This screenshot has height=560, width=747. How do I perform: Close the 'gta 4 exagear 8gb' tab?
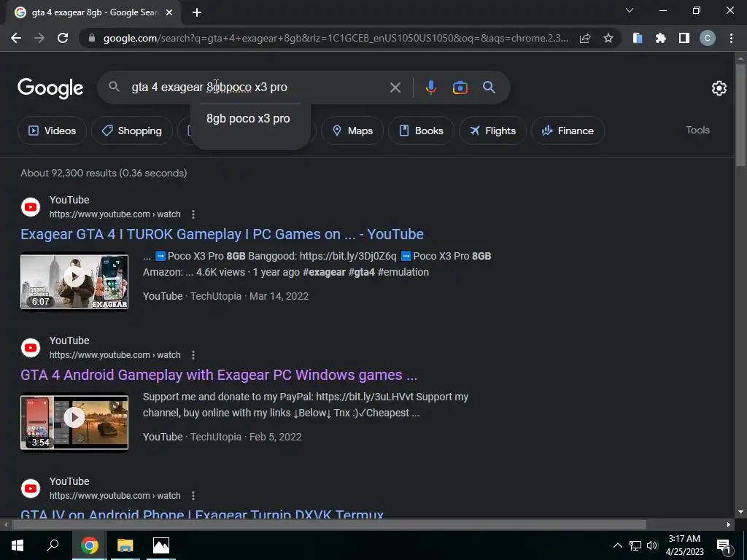[169, 13]
